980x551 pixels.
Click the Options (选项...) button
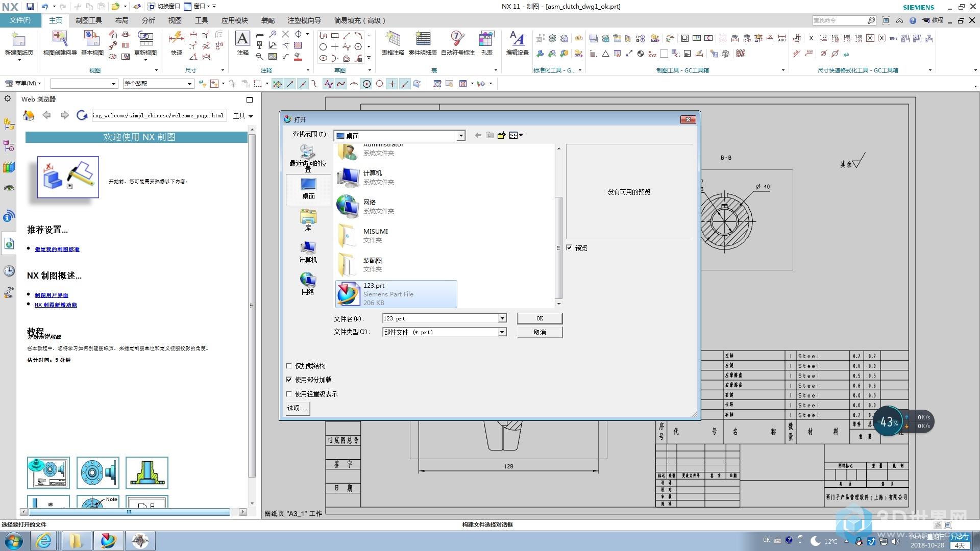point(297,408)
